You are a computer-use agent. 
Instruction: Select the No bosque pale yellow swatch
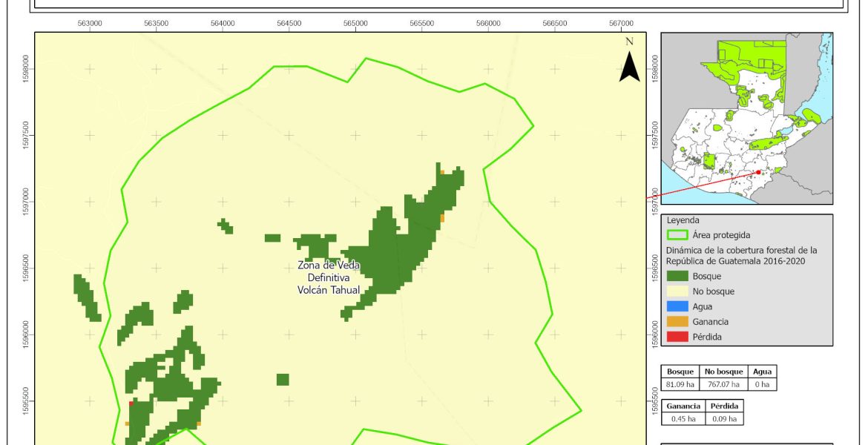pos(677,291)
